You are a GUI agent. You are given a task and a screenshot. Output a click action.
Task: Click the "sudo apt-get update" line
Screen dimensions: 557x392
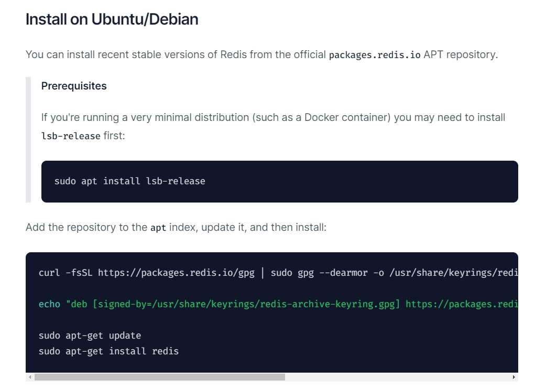[x=90, y=335]
